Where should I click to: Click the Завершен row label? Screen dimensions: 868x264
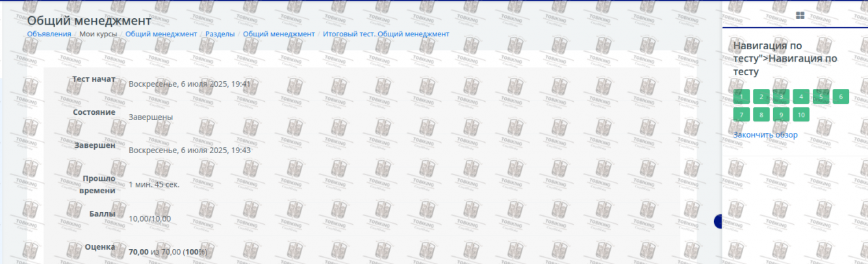pyautogui.click(x=95, y=145)
